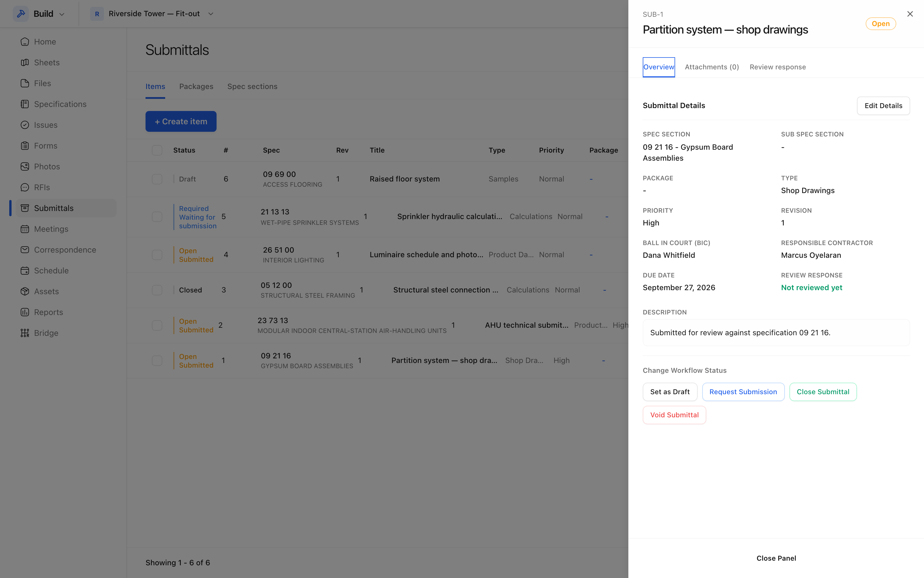The width and height of the screenshot is (924, 578).
Task: Click Request Submission button
Action: coord(743,392)
